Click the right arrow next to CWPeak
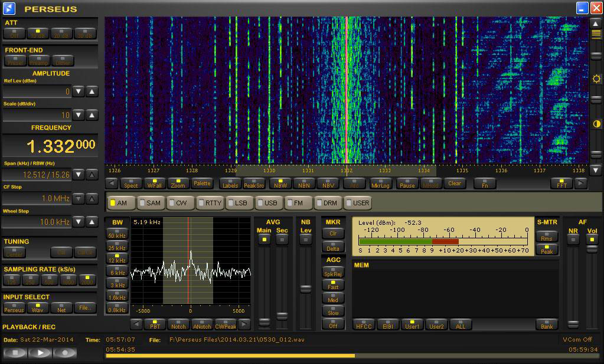The height and width of the screenshot is (364, 604). pyautogui.click(x=244, y=324)
